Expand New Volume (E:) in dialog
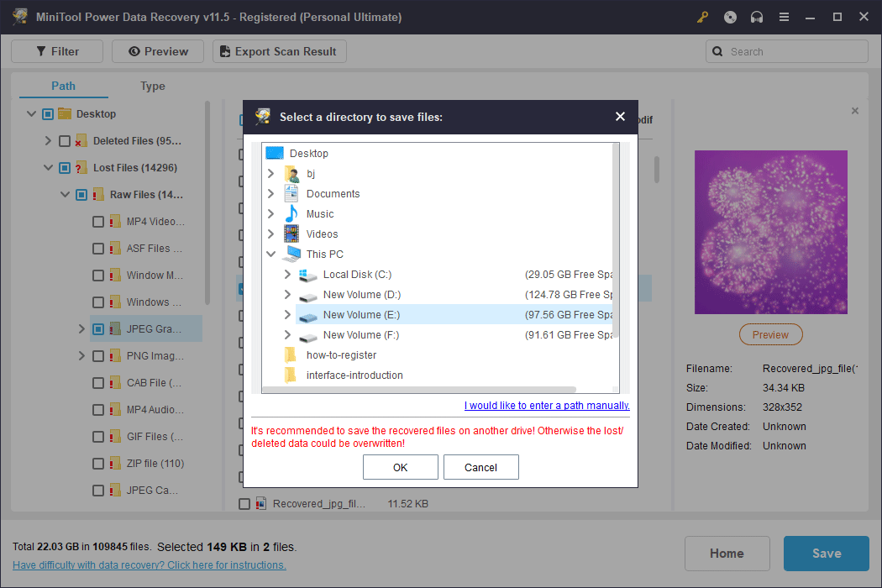 (x=287, y=314)
